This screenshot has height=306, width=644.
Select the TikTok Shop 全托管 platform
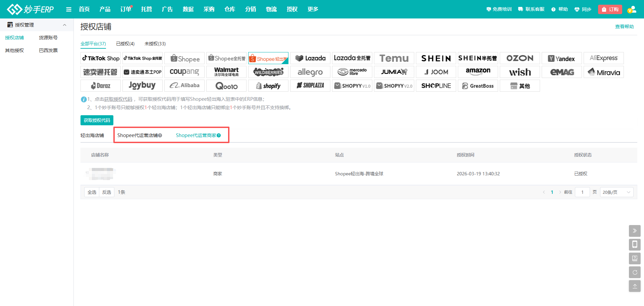tap(143, 58)
